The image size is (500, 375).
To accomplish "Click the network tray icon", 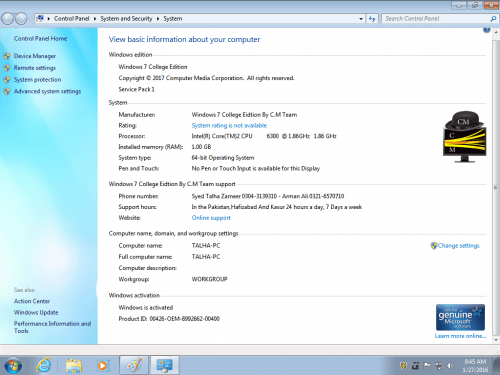I will [439, 366].
